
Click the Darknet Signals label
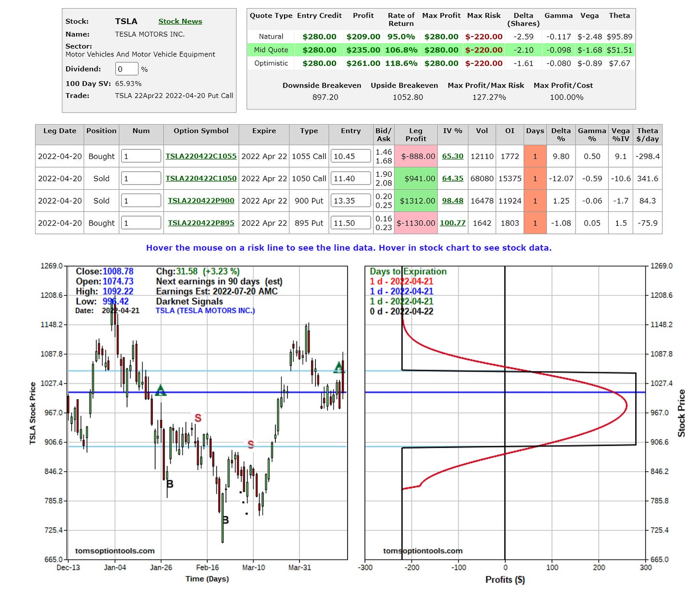(189, 301)
